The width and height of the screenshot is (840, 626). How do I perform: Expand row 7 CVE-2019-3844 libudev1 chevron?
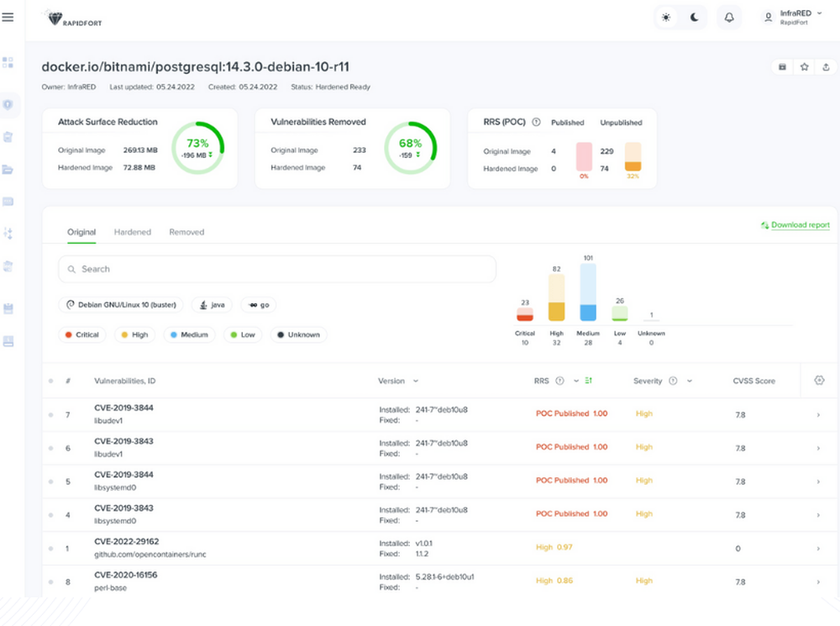pos(818,415)
